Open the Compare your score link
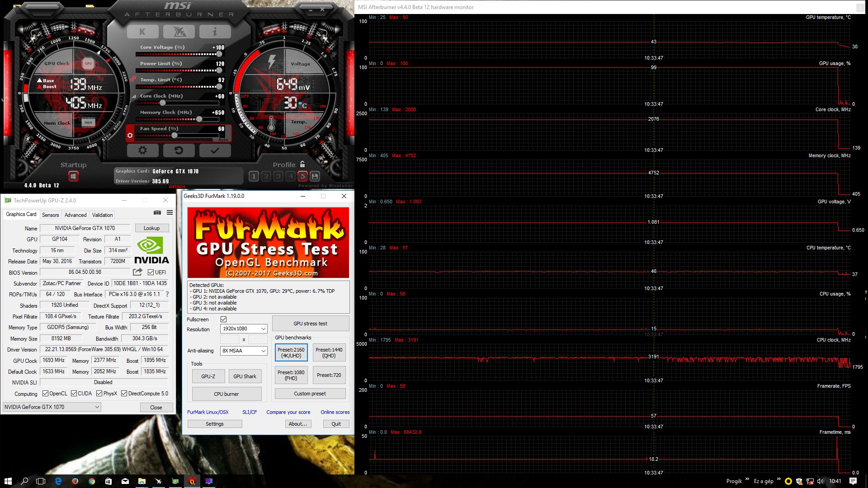The image size is (868, 488). pos(288,412)
